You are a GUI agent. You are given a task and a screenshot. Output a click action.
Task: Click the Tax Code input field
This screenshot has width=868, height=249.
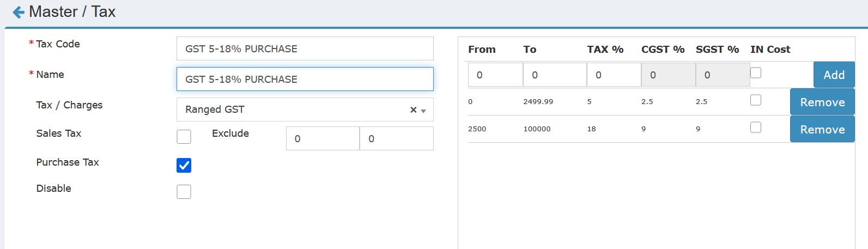(305, 48)
